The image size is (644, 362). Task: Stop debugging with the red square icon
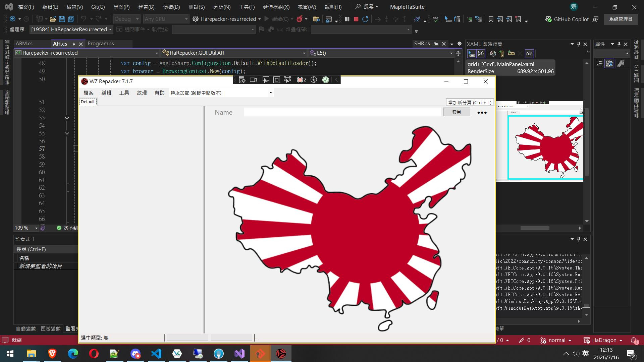[x=356, y=19]
